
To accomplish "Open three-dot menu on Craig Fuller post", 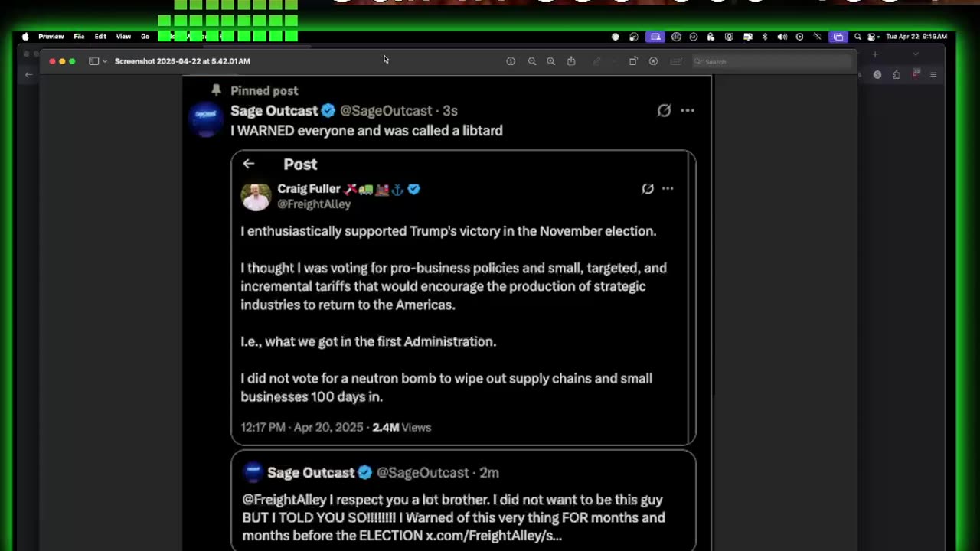I will coord(668,188).
